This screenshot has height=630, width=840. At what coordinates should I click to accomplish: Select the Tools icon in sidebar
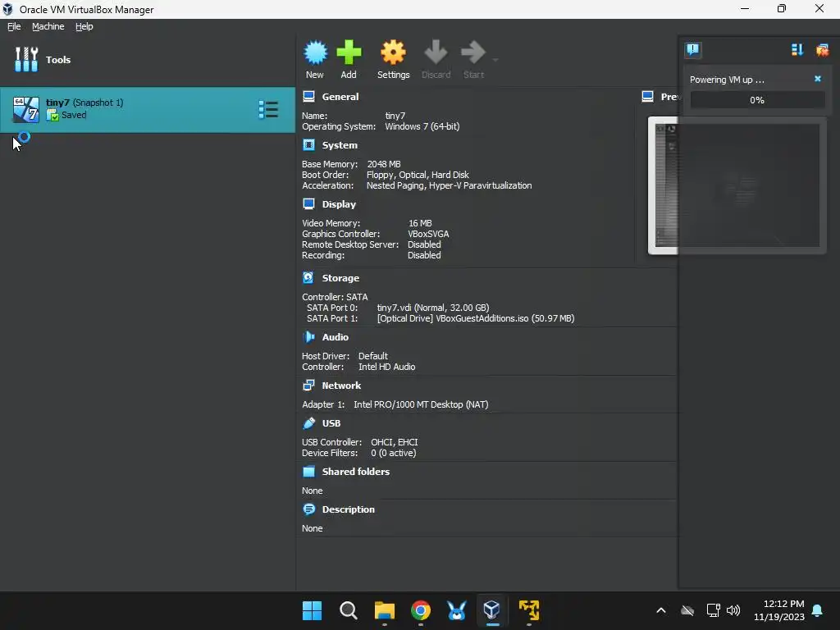[26, 59]
